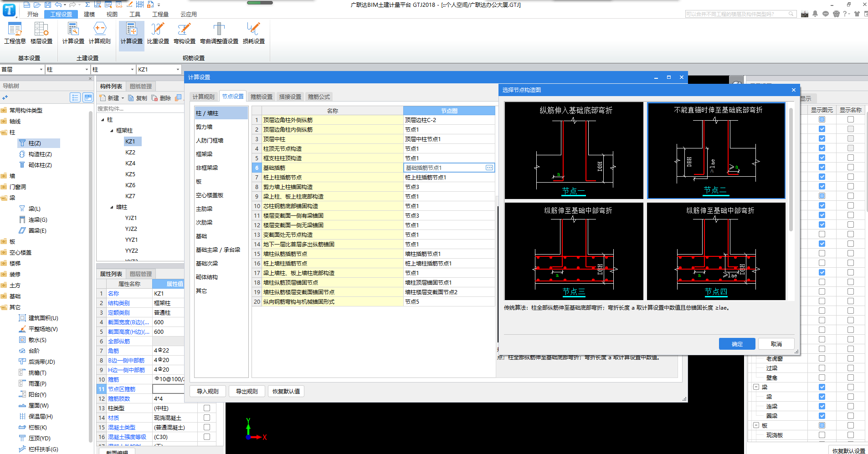Click the rebar grid icon in quick toolbar
The height and width of the screenshot is (454, 868).
140,5
